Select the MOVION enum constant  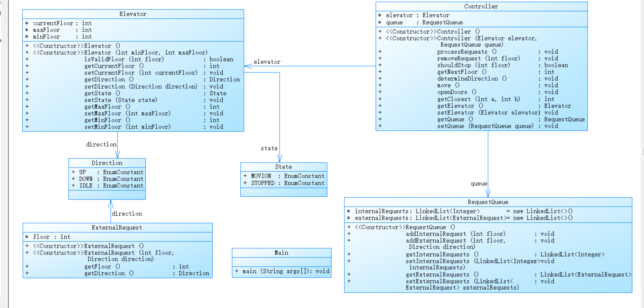(x=261, y=176)
